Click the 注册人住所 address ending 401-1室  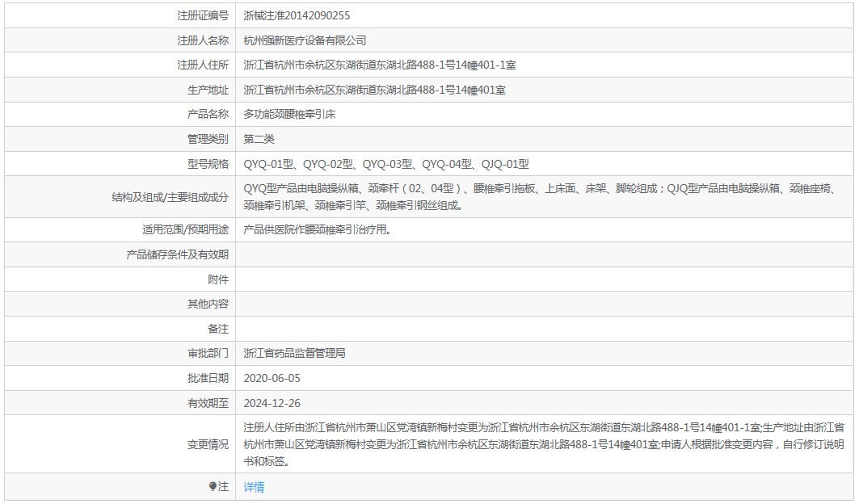(x=380, y=65)
